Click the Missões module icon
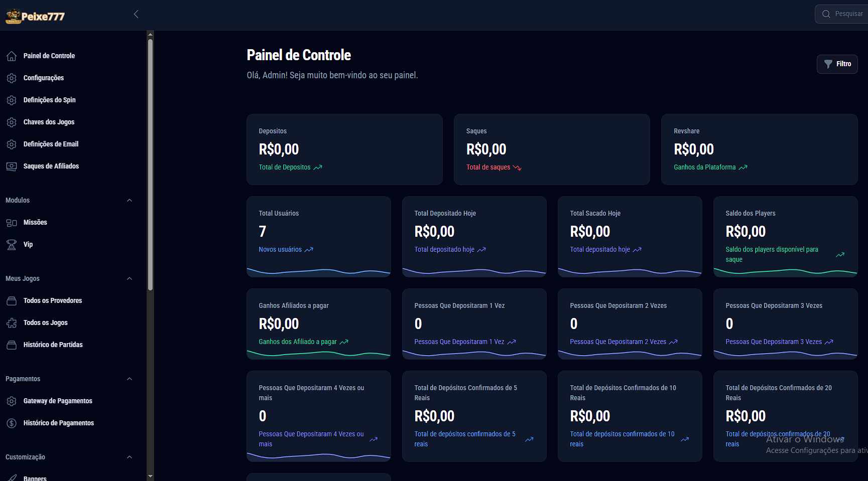Image resolution: width=868 pixels, height=481 pixels. pyautogui.click(x=12, y=223)
